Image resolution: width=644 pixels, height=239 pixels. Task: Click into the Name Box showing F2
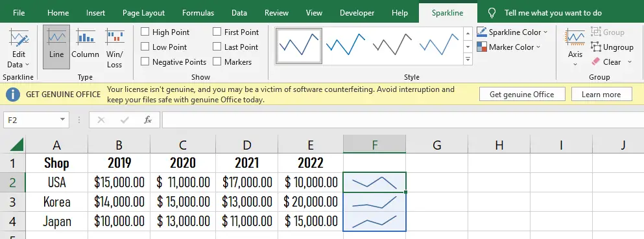point(31,120)
